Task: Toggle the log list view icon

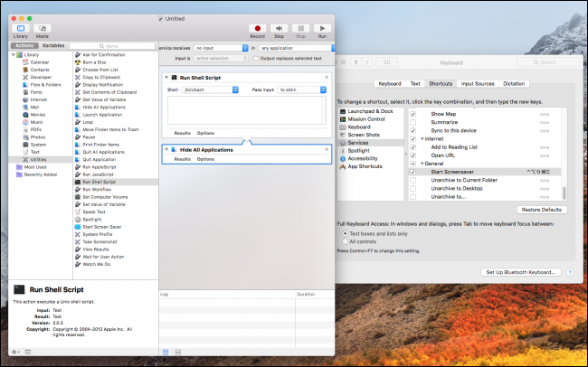Action: click(166, 352)
